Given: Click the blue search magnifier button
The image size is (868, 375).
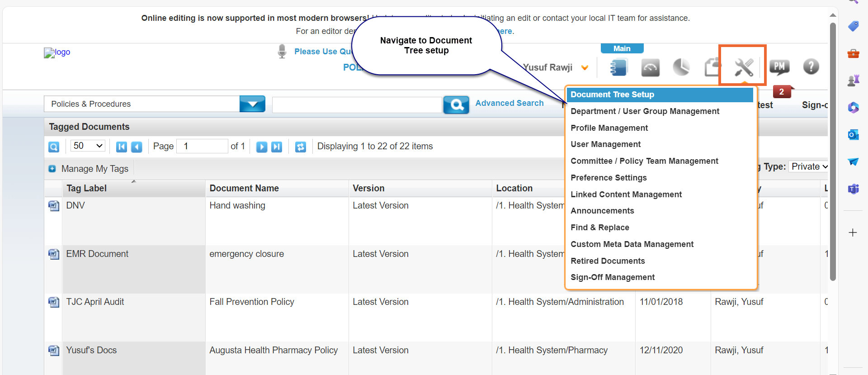Looking at the screenshot, I should point(456,104).
